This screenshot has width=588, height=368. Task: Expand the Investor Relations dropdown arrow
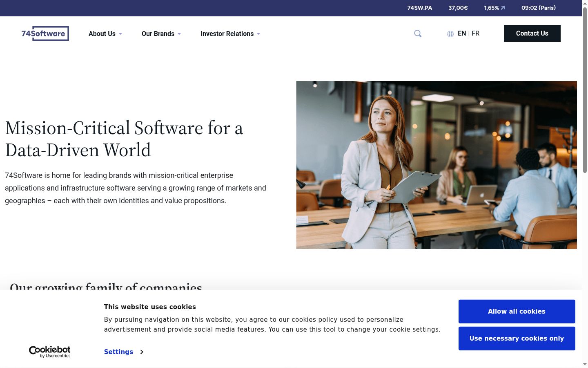pyautogui.click(x=258, y=34)
